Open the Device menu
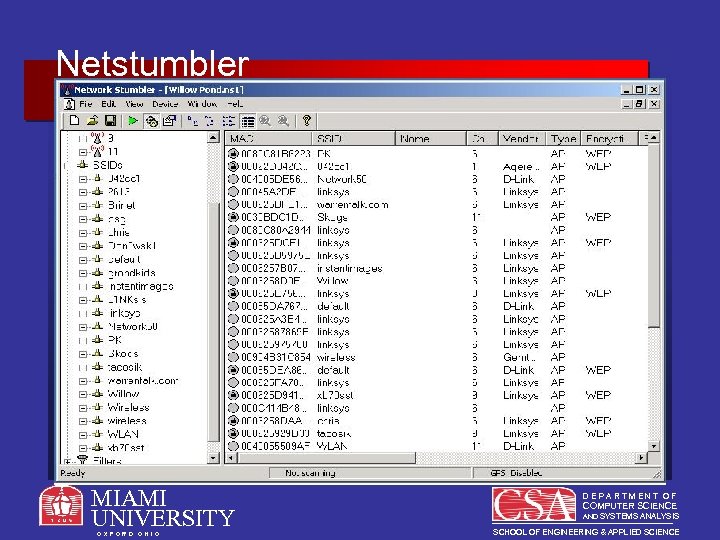The height and width of the screenshot is (540, 720). point(165,104)
